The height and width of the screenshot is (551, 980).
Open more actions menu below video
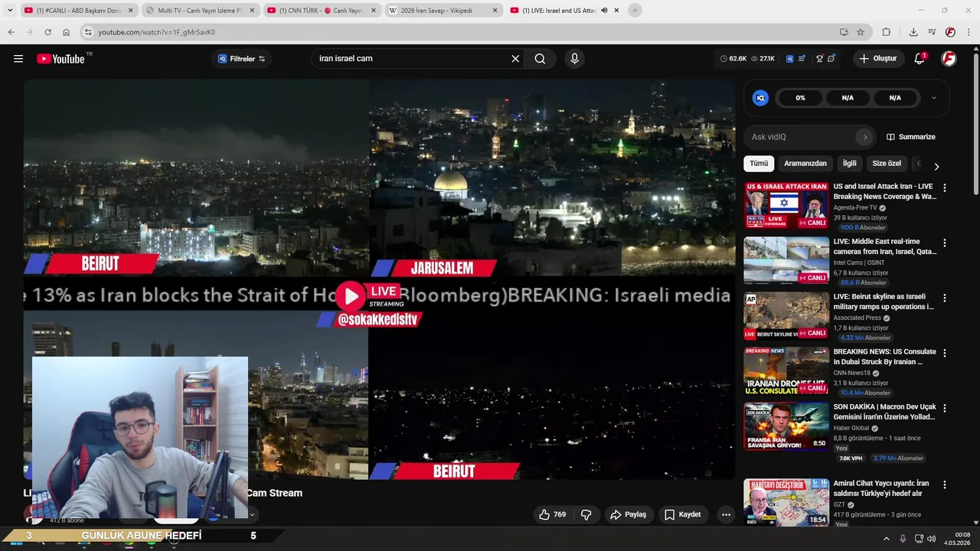(x=726, y=515)
